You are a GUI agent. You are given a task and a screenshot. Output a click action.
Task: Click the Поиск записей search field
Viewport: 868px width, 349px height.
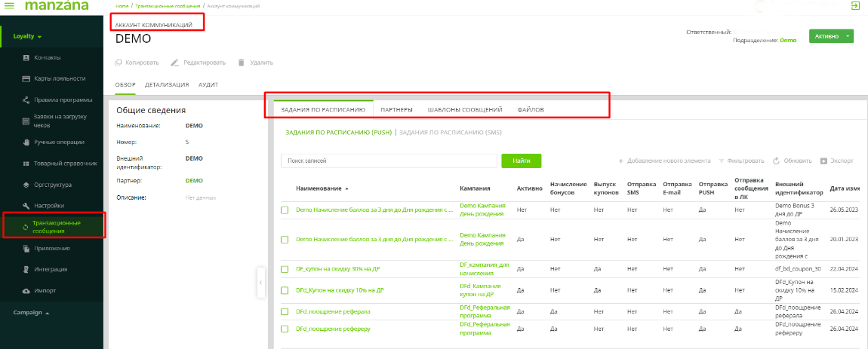pos(389,161)
